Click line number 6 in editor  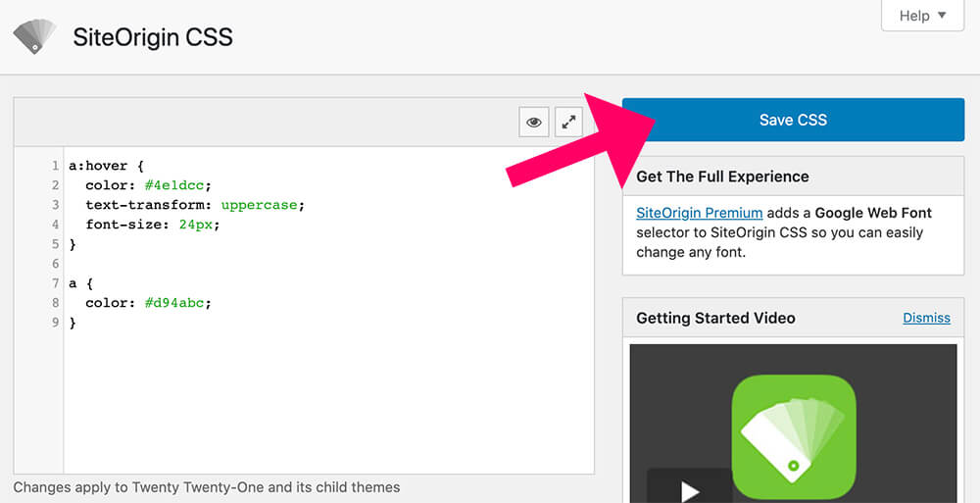point(56,264)
